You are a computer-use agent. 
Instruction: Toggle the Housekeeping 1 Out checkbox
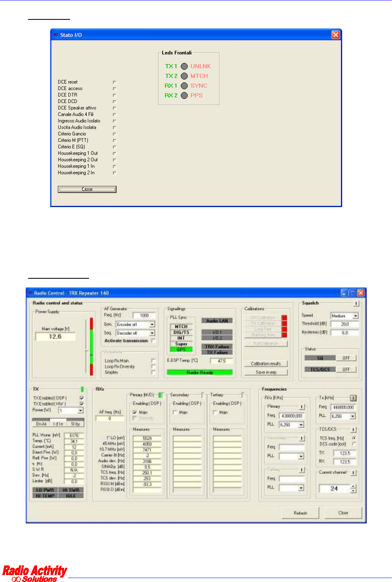114,154
